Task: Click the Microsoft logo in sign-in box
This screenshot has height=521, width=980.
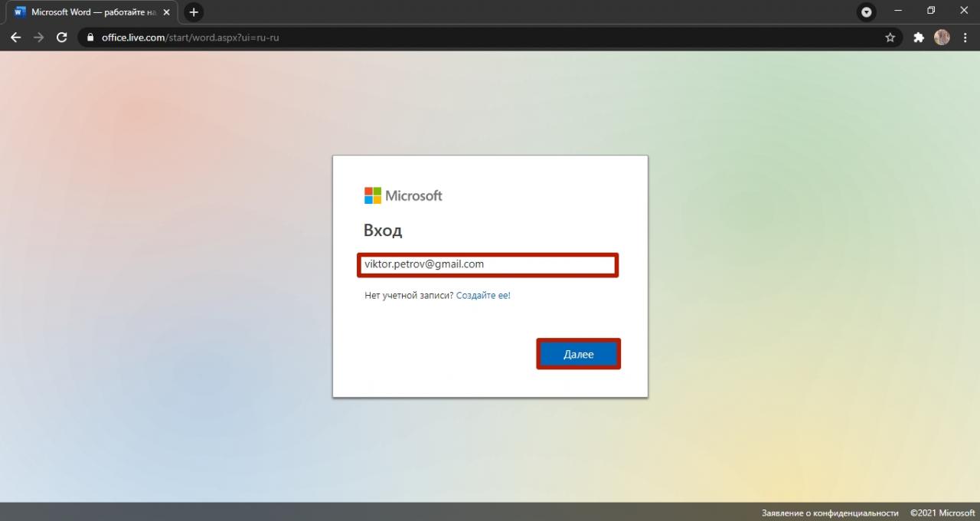Action: click(x=403, y=195)
